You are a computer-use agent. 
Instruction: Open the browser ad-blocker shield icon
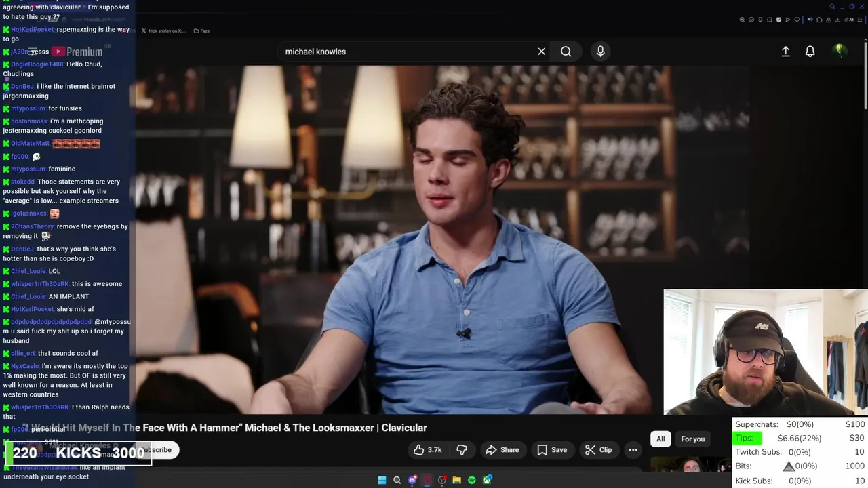[778, 20]
